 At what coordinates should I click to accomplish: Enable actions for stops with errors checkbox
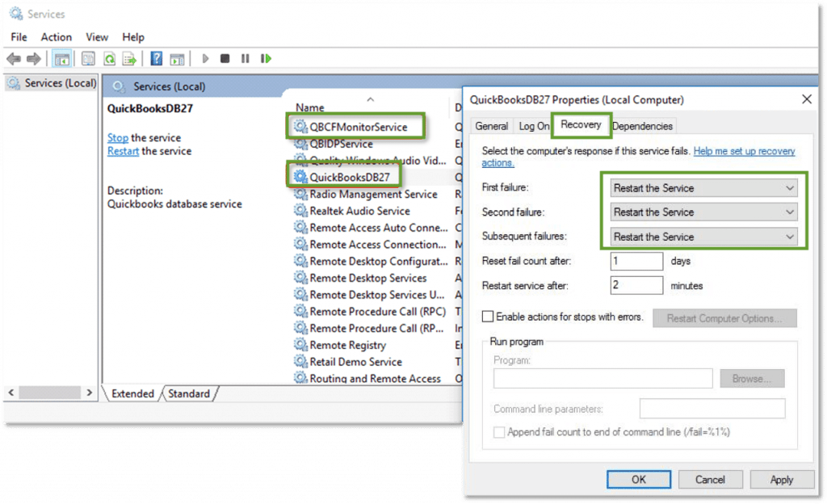(488, 317)
